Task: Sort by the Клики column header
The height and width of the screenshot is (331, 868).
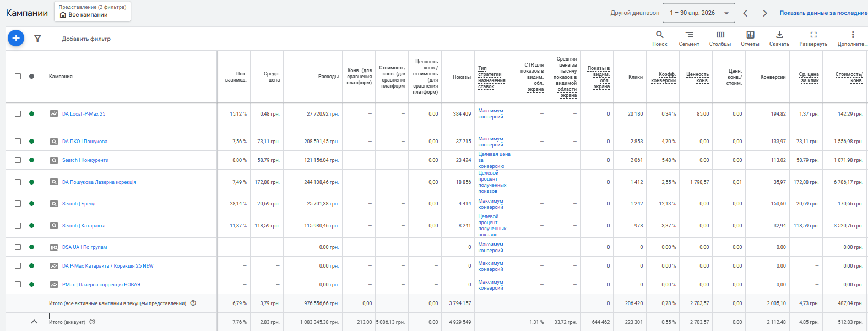Action: [x=636, y=77]
